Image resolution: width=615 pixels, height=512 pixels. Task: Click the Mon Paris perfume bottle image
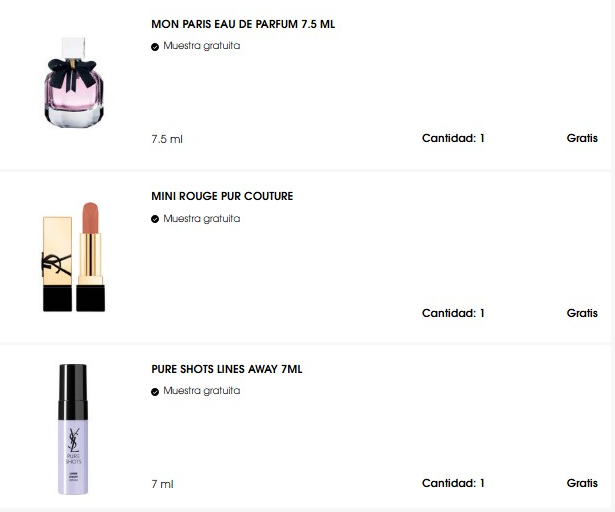74,82
